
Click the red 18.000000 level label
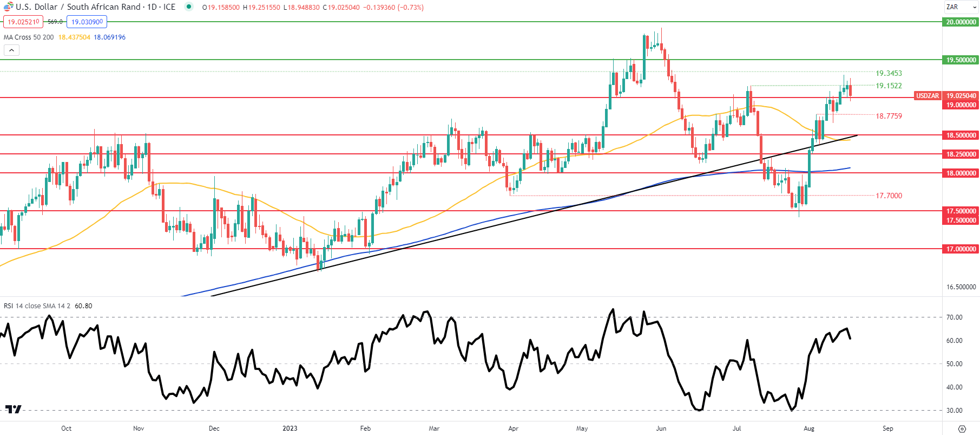961,173
